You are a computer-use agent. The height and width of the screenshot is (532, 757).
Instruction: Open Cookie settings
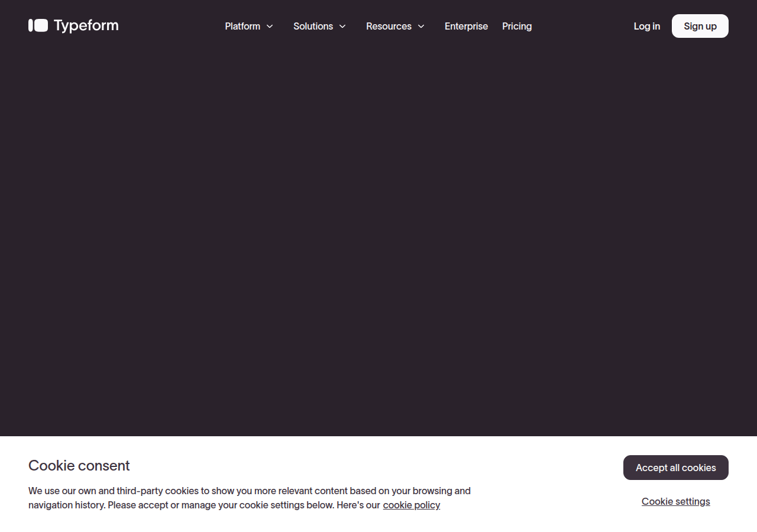(x=676, y=501)
